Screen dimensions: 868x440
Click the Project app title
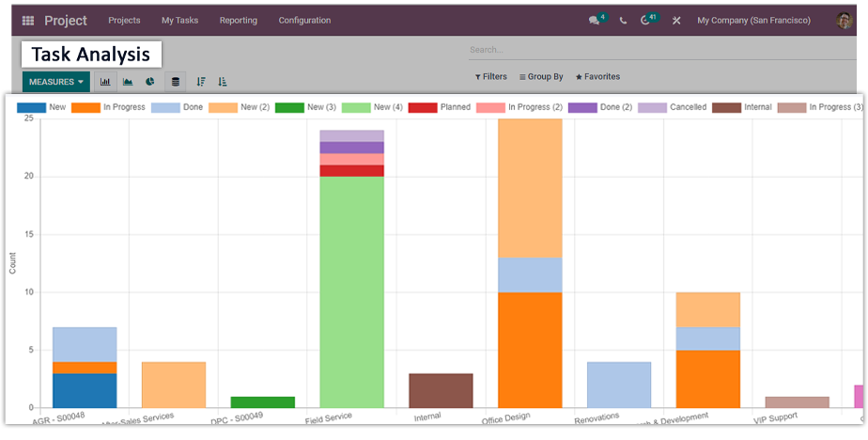coord(66,21)
